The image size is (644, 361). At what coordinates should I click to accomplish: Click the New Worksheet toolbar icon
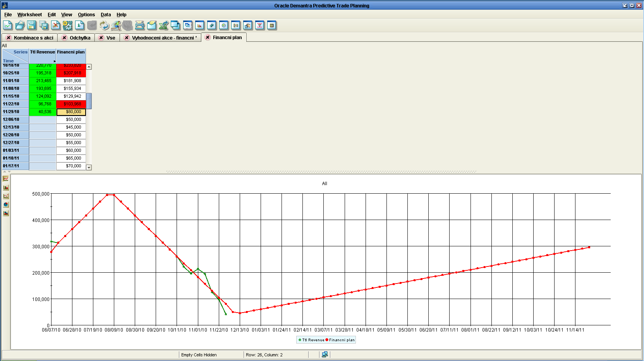(x=8, y=26)
